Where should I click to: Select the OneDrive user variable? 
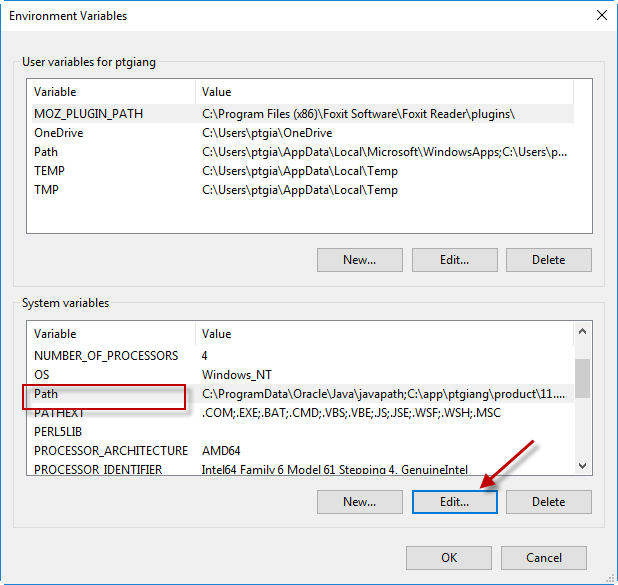pyautogui.click(x=58, y=133)
